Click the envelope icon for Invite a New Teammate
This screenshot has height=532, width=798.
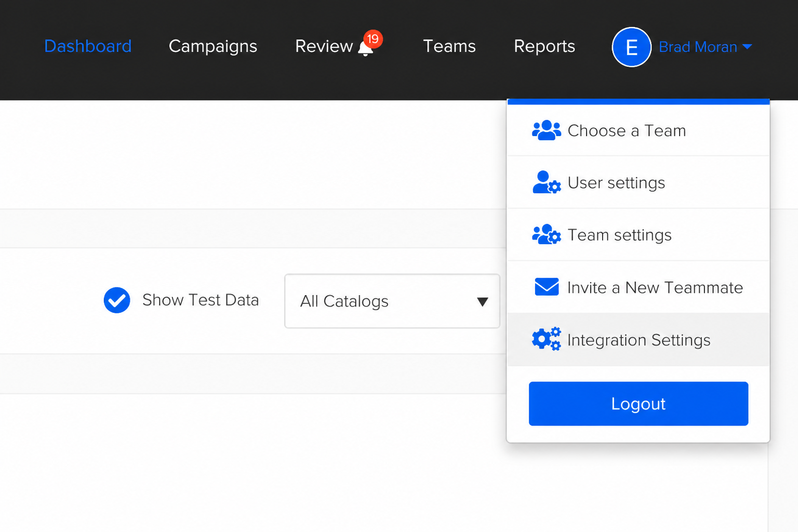[x=547, y=287]
